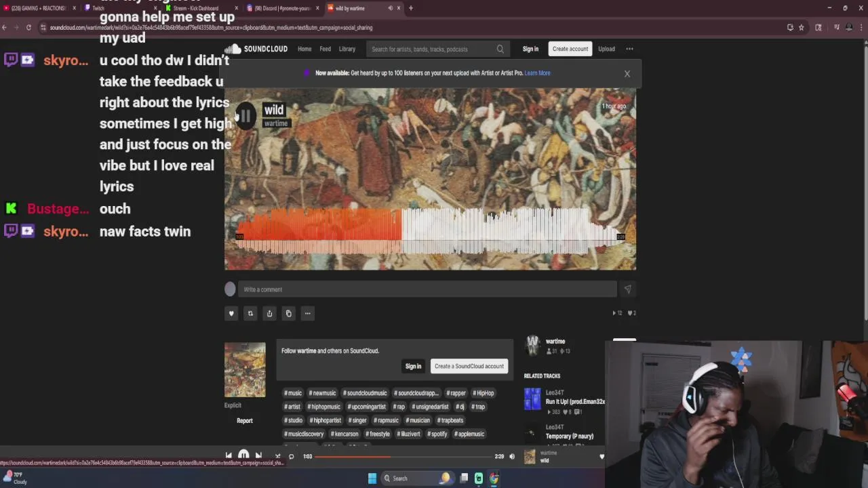Mute volume in the bottom player
This screenshot has width=868, height=488.
pyautogui.click(x=512, y=456)
